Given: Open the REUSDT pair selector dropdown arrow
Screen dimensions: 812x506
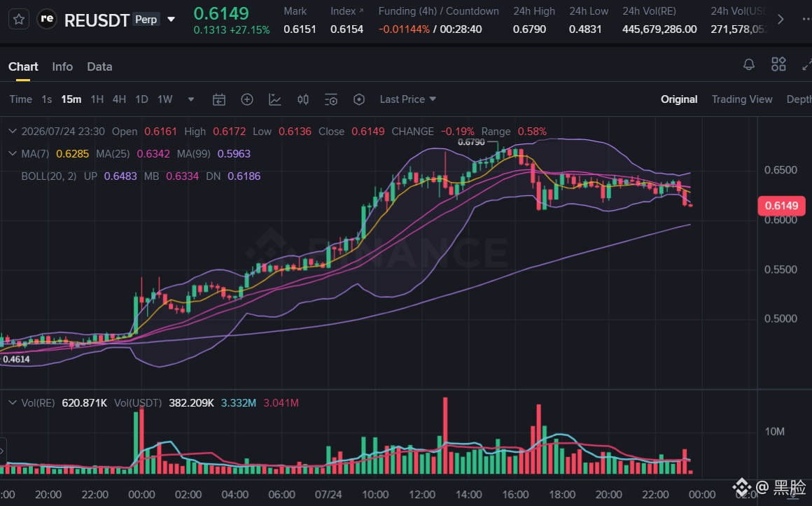Looking at the screenshot, I should coord(171,20).
